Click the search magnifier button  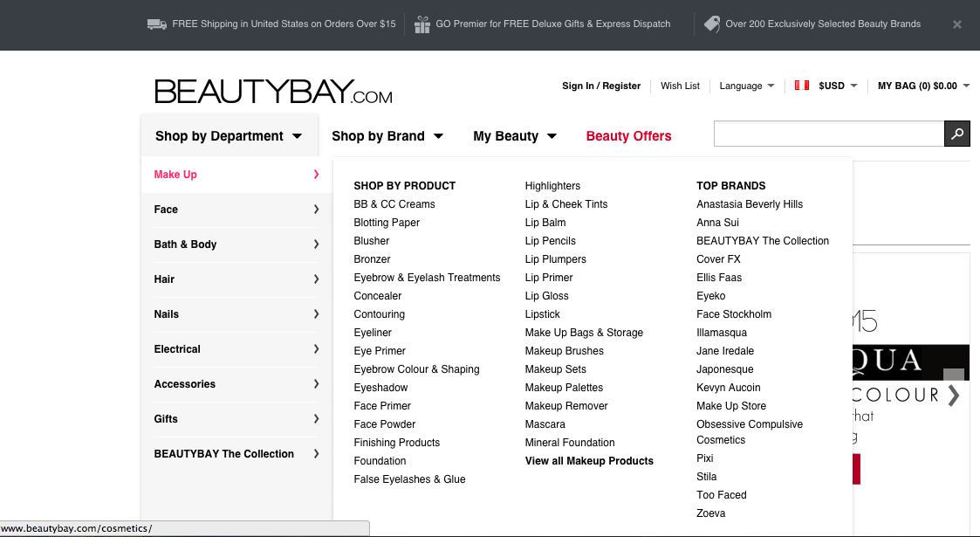point(957,134)
